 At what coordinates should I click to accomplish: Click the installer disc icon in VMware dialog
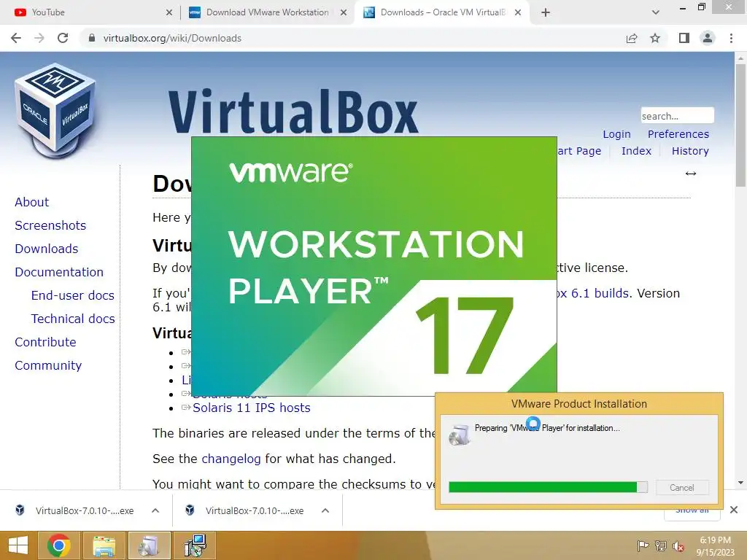460,435
